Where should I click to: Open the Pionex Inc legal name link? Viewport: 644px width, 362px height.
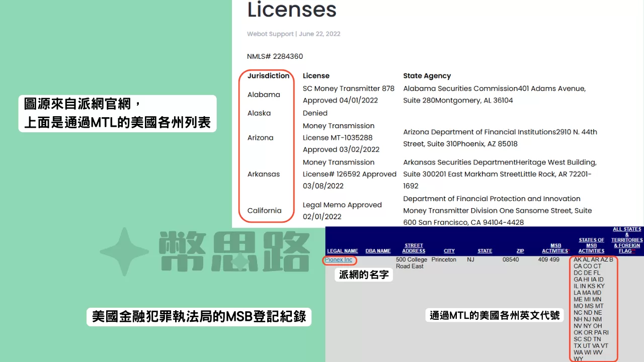(339, 260)
